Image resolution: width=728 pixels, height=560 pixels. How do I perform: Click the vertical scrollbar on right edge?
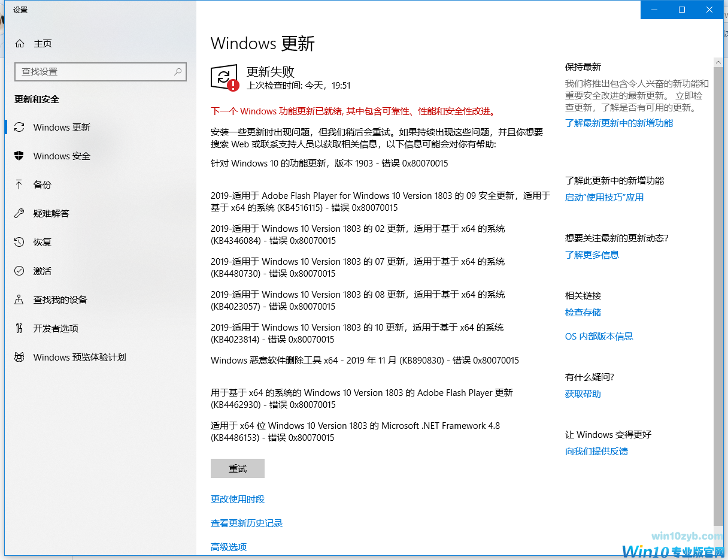(x=718, y=287)
